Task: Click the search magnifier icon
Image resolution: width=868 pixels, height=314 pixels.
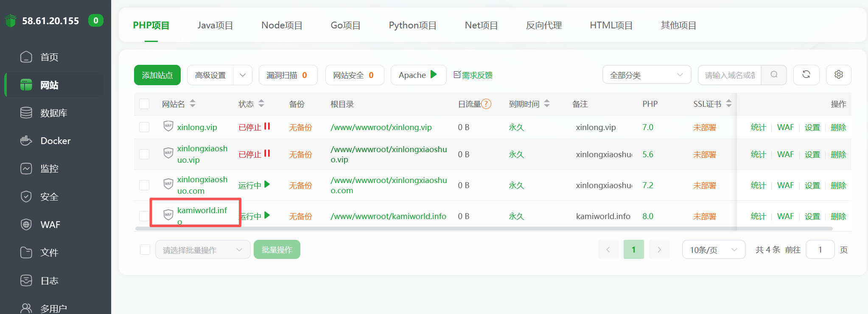Action: point(774,75)
